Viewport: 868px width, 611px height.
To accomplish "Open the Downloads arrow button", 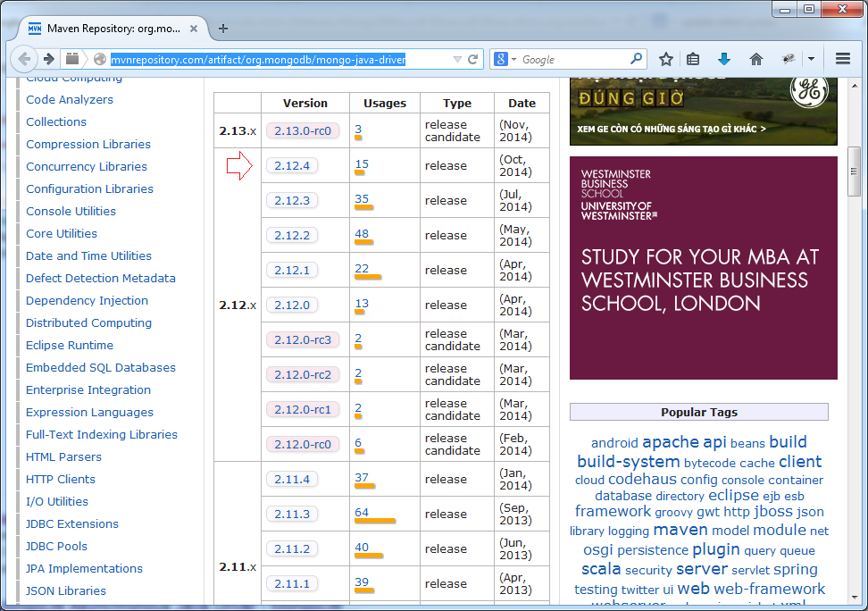I will (x=724, y=59).
